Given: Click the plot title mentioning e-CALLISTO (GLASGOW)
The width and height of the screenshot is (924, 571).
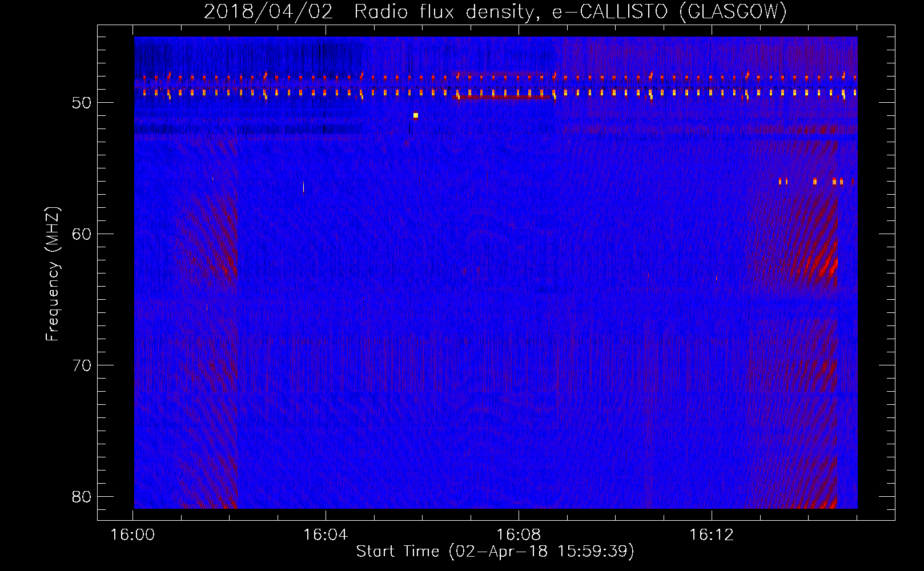Looking at the screenshot, I should [495, 11].
